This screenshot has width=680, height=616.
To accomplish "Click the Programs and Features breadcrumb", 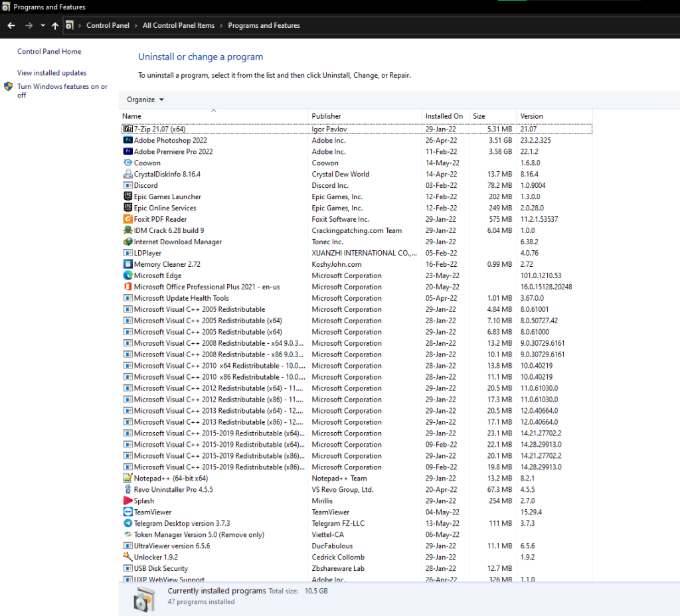I will coord(264,26).
